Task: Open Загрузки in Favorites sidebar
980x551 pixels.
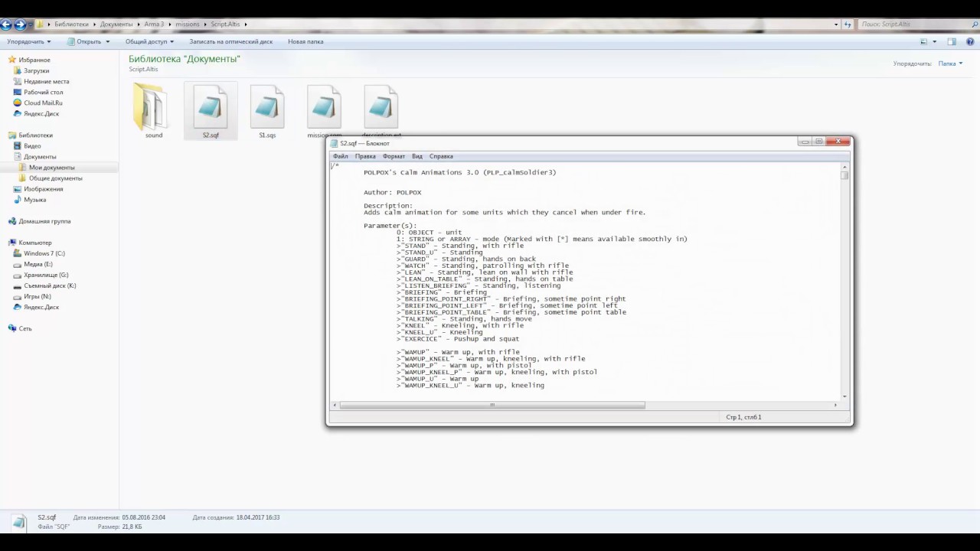Action: [x=36, y=70]
